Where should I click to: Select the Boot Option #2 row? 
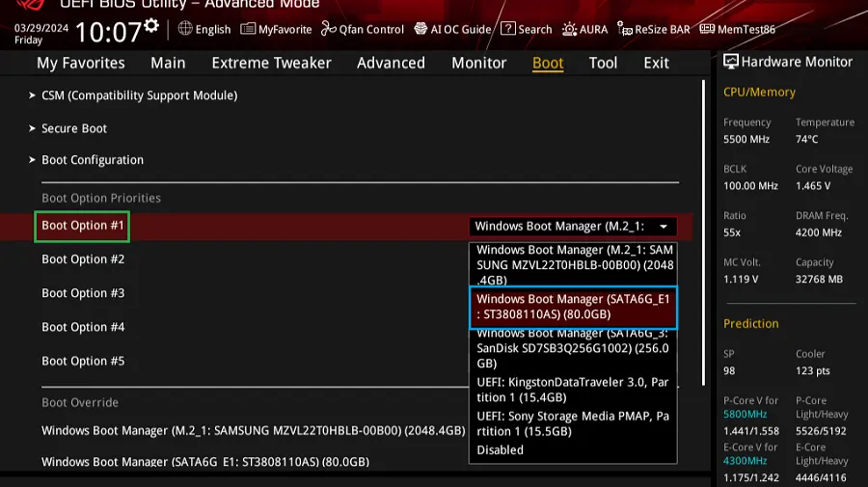tap(83, 259)
